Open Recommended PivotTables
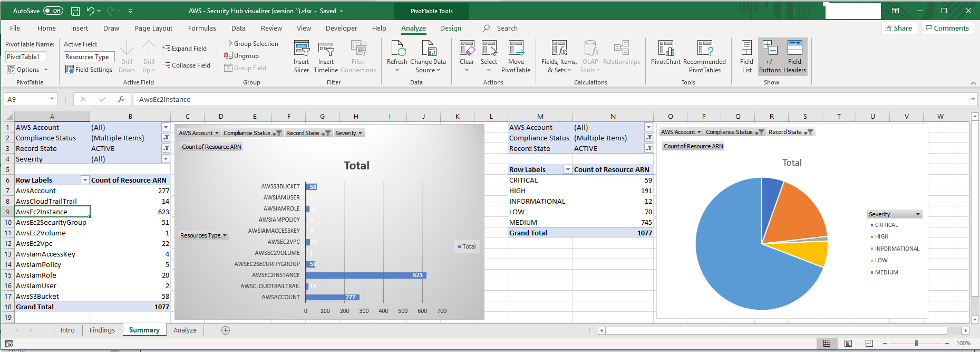 click(705, 57)
